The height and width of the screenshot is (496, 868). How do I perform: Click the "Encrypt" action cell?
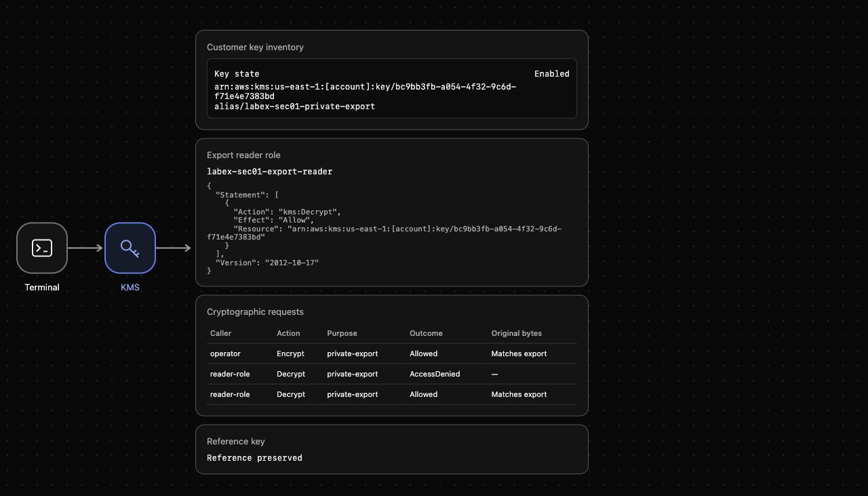[x=290, y=354]
